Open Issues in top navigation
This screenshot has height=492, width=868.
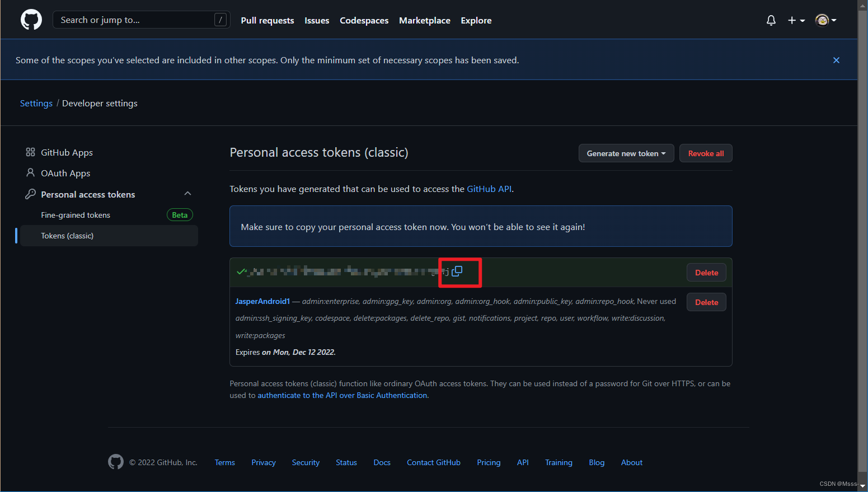(x=317, y=20)
